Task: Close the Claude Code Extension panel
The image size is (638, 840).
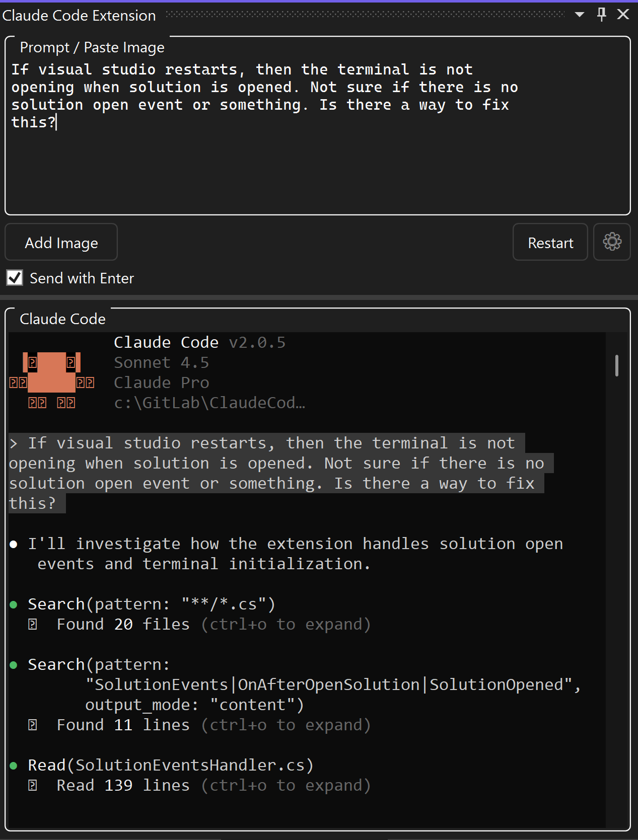Action: (x=623, y=15)
